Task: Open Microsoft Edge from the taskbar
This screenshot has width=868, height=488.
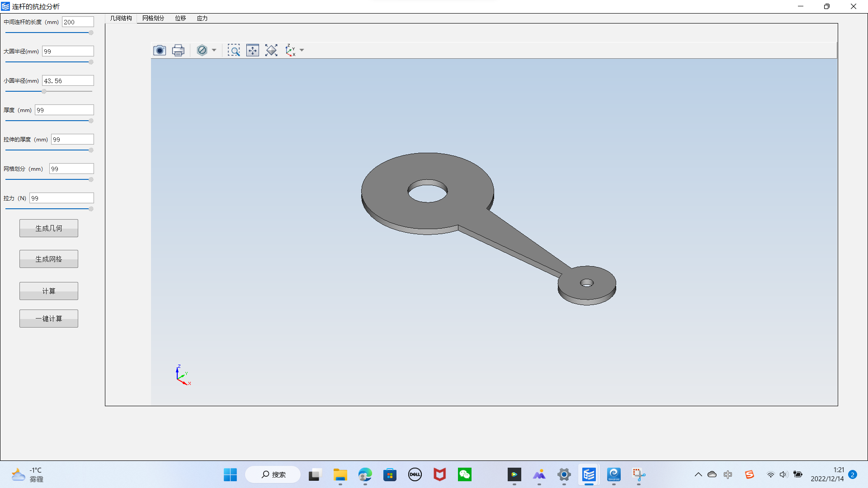Action: click(365, 474)
